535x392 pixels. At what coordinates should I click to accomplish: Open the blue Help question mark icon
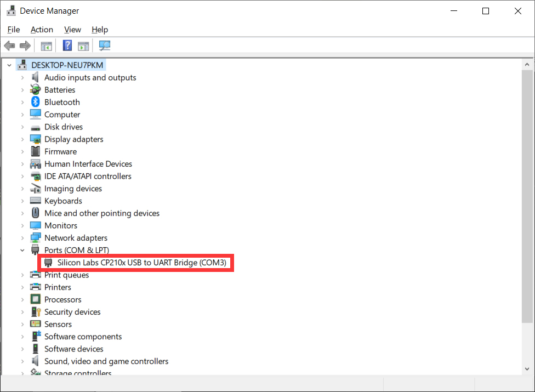[x=67, y=46]
